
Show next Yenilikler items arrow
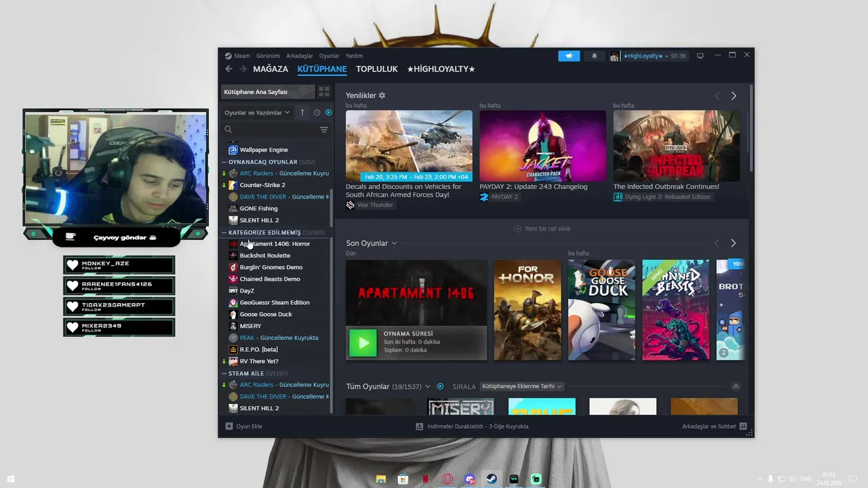pos(733,96)
